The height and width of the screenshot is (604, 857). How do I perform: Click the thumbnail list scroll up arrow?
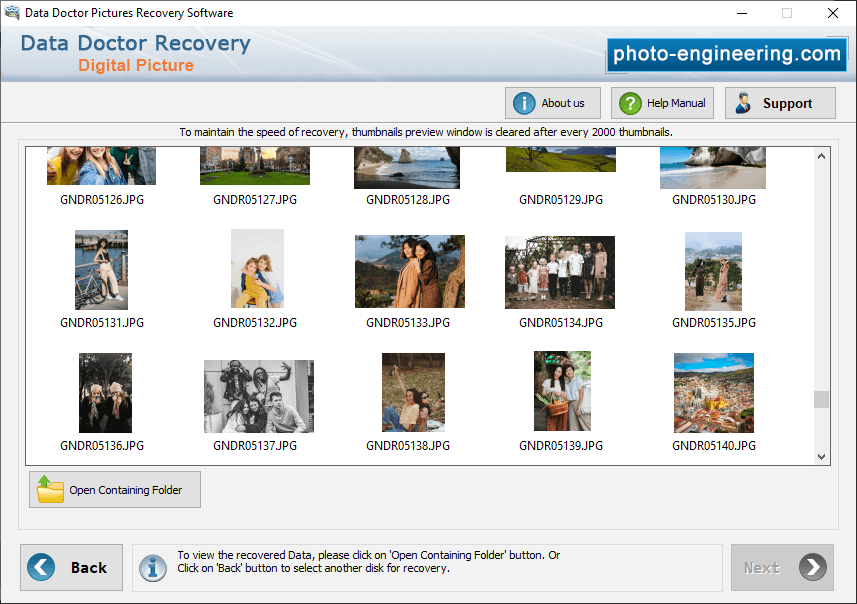tap(821, 156)
